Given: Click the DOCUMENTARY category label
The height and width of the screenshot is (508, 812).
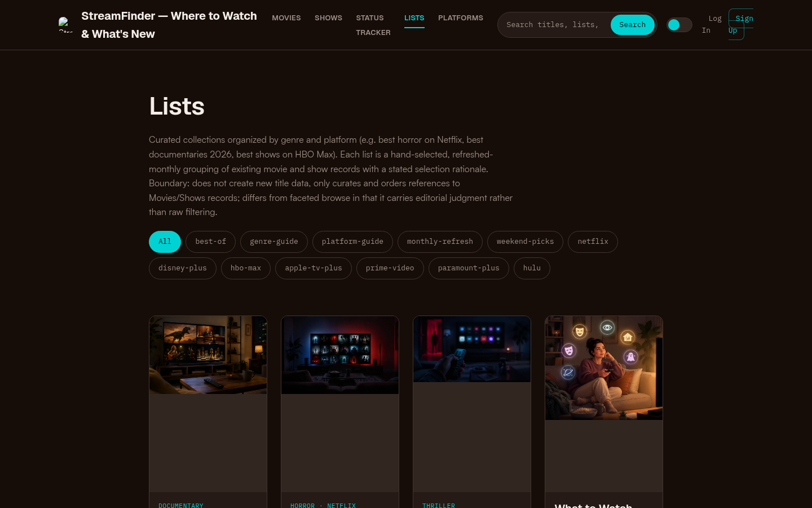Looking at the screenshot, I should (181, 505).
